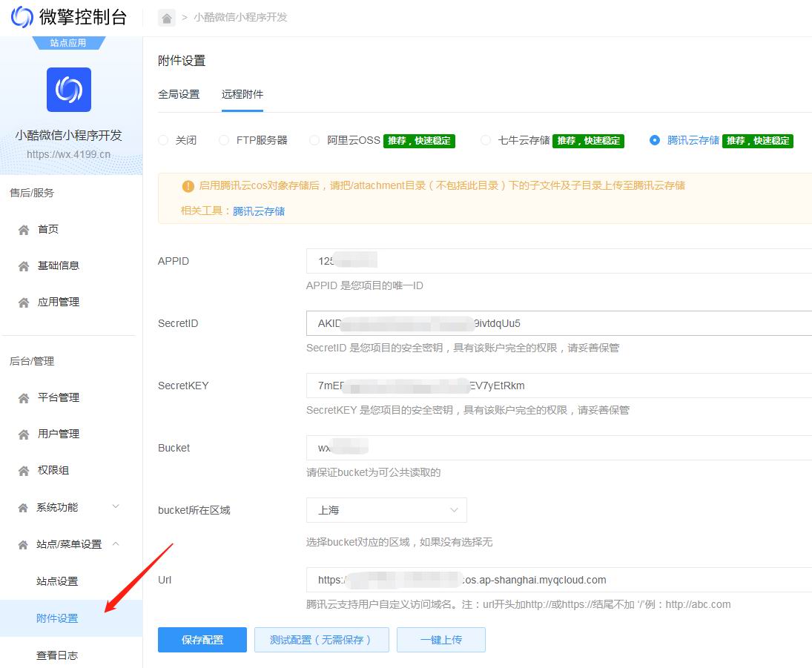Click the APPID input field
The image size is (812, 668).
coord(559,261)
